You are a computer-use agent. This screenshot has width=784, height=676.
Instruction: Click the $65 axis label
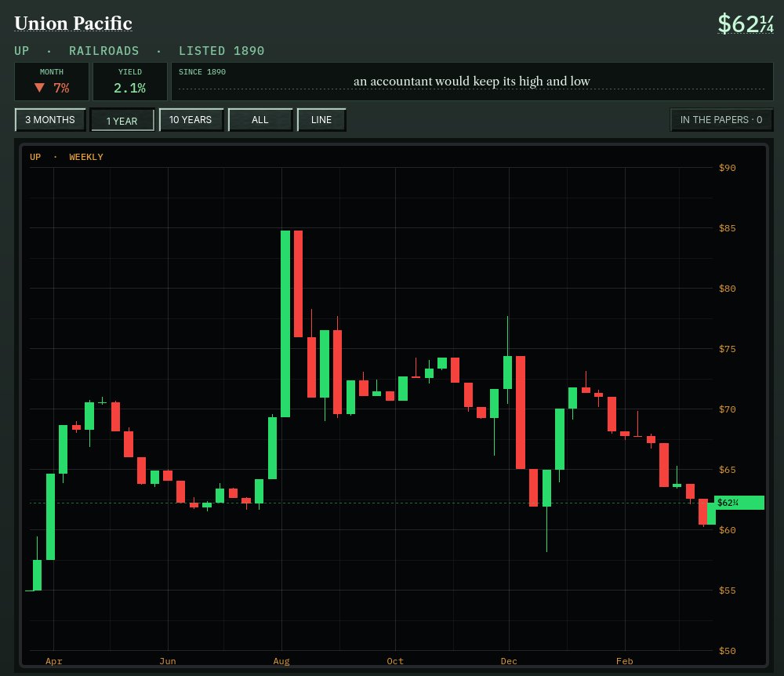pyautogui.click(x=727, y=470)
